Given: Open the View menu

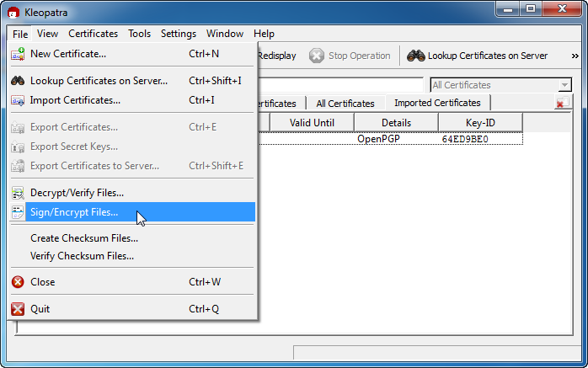Looking at the screenshot, I should click(x=47, y=34).
